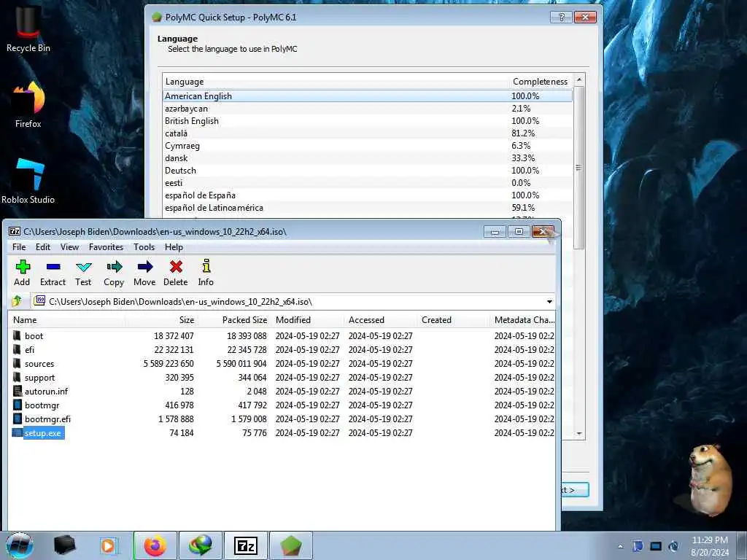Click the red Delete toolbar icon
The height and width of the screenshot is (560, 747).
pyautogui.click(x=176, y=273)
